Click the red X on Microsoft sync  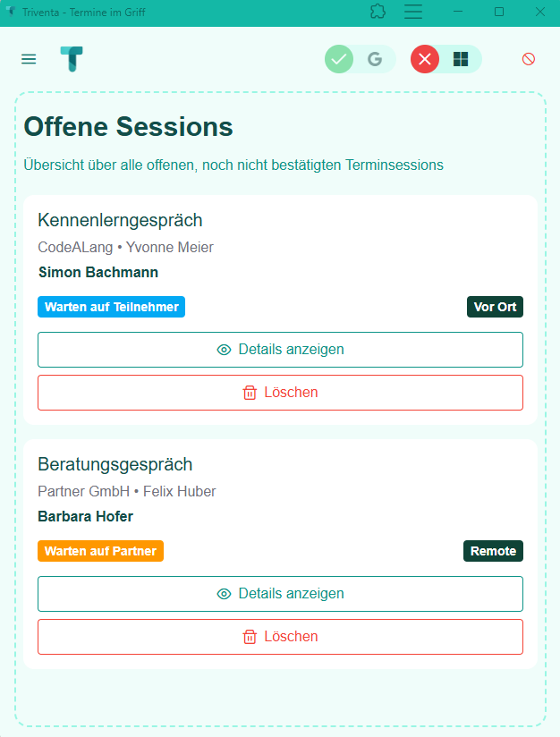point(425,59)
